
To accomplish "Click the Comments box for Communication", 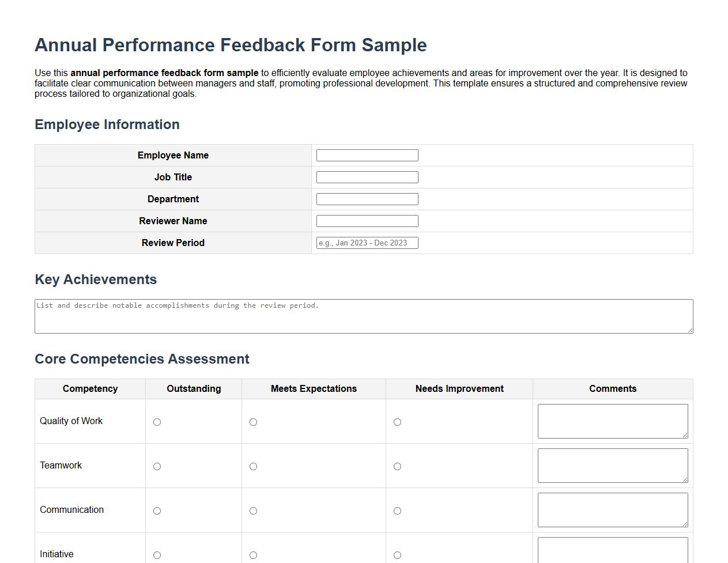I will pyautogui.click(x=613, y=509).
